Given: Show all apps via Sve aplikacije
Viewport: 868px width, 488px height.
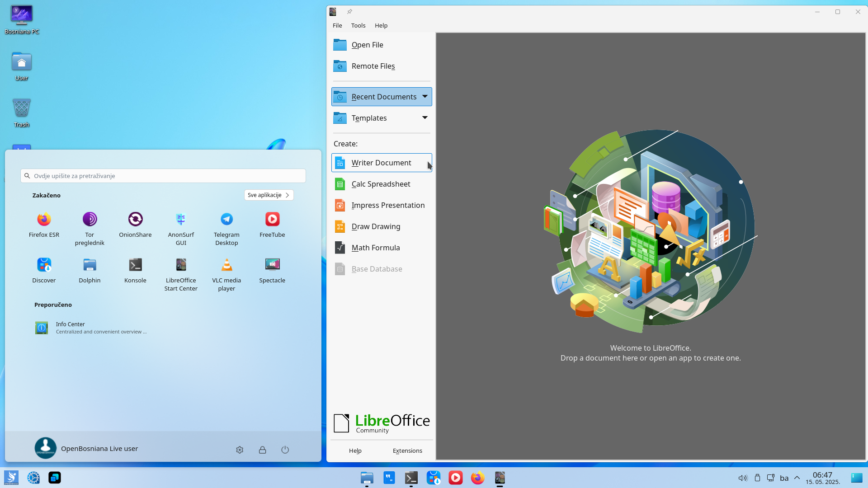Looking at the screenshot, I should (269, 195).
